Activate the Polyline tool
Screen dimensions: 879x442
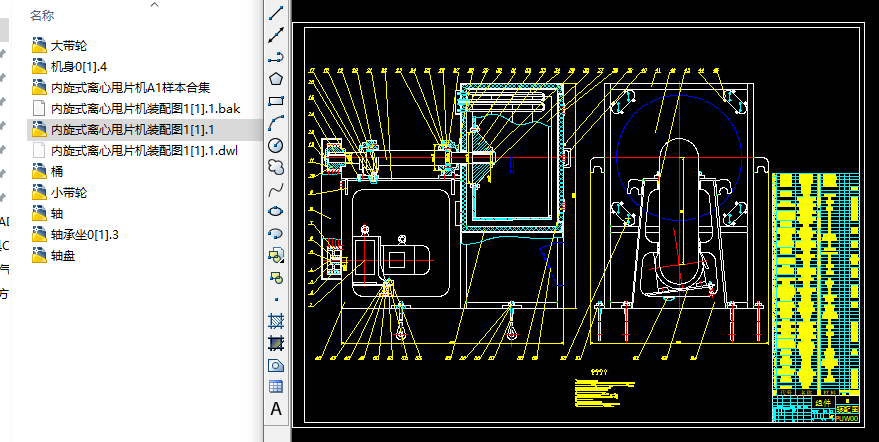[x=277, y=56]
